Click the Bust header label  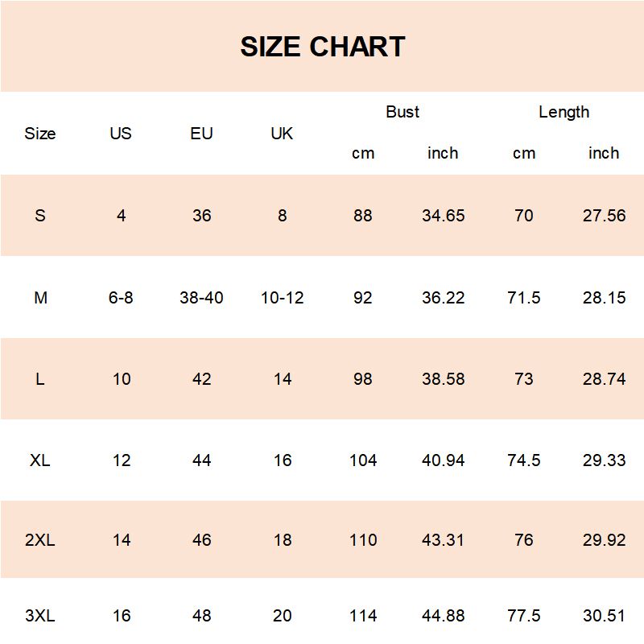point(402,112)
